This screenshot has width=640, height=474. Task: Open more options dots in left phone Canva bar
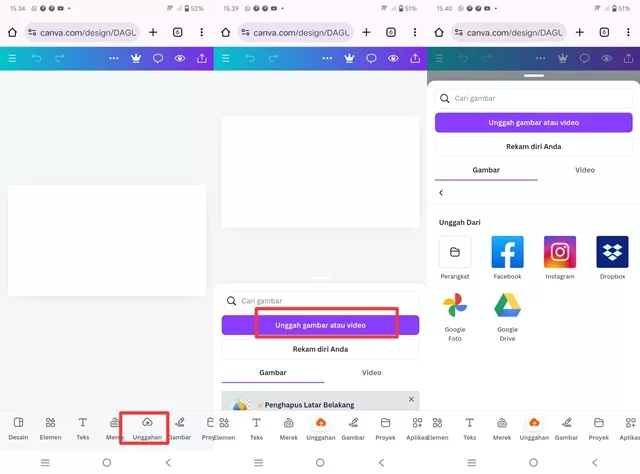coord(114,58)
